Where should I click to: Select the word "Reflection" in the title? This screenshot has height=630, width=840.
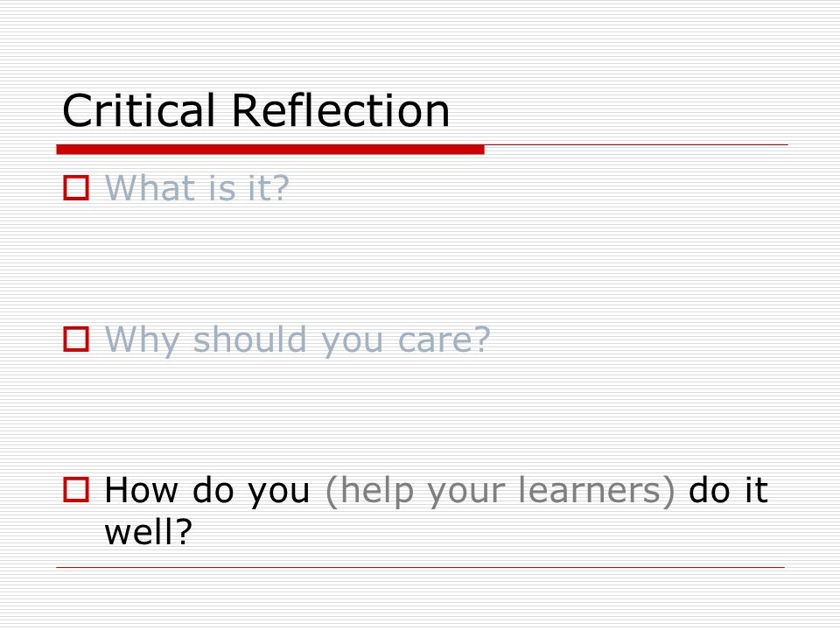[340, 110]
